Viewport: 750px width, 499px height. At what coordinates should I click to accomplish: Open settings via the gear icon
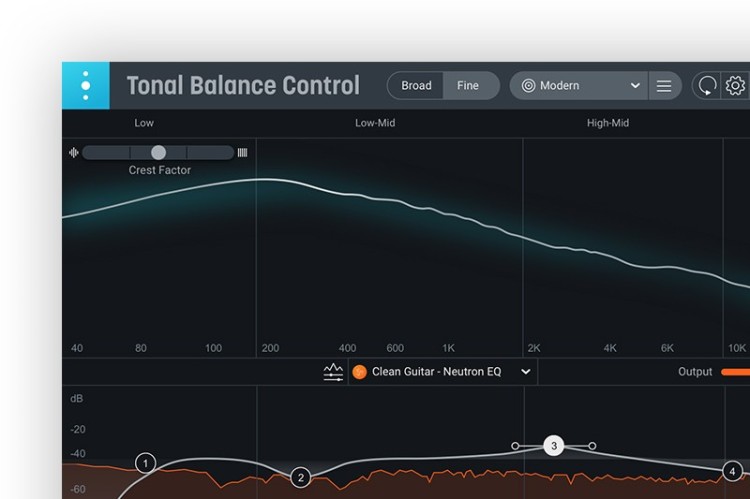coord(735,86)
